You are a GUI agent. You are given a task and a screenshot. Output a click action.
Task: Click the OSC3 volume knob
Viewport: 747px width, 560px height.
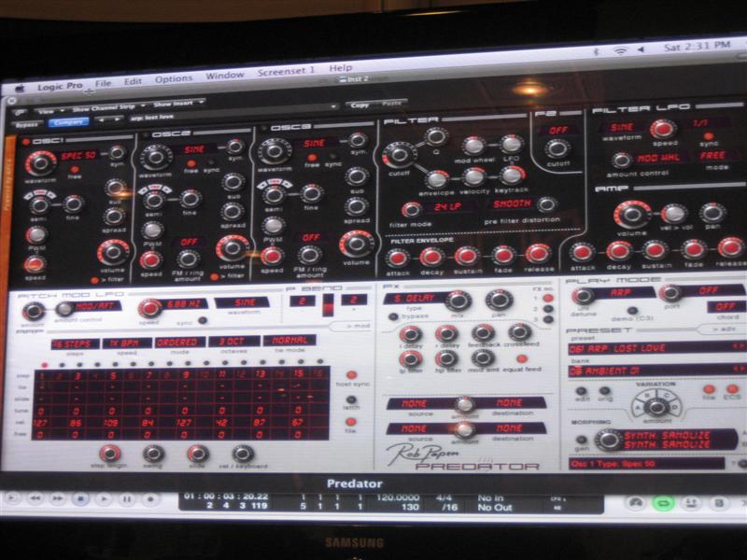(357, 244)
